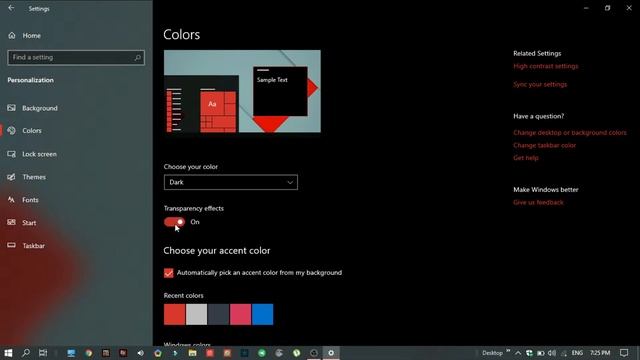Launch Chrome from the taskbar
The image size is (640, 360).
[89, 353]
